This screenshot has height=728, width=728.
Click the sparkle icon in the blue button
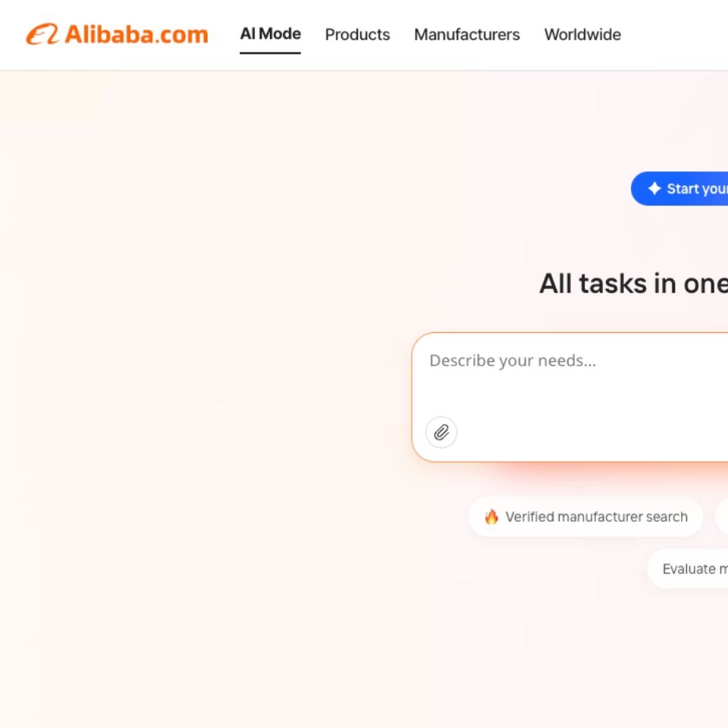(x=654, y=188)
